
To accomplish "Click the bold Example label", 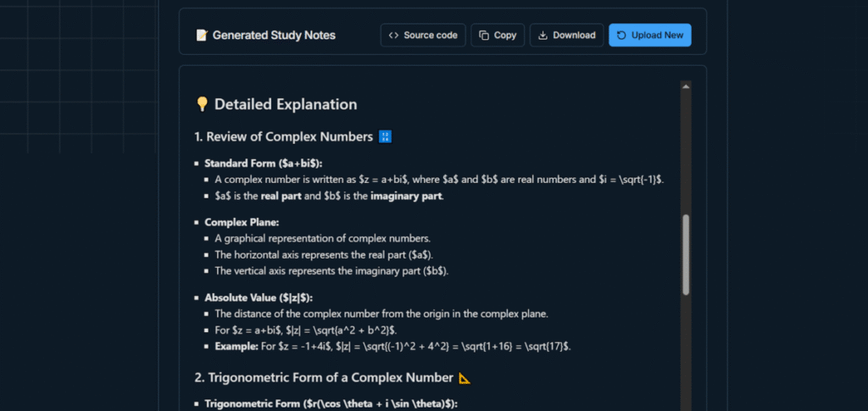I will coord(235,347).
